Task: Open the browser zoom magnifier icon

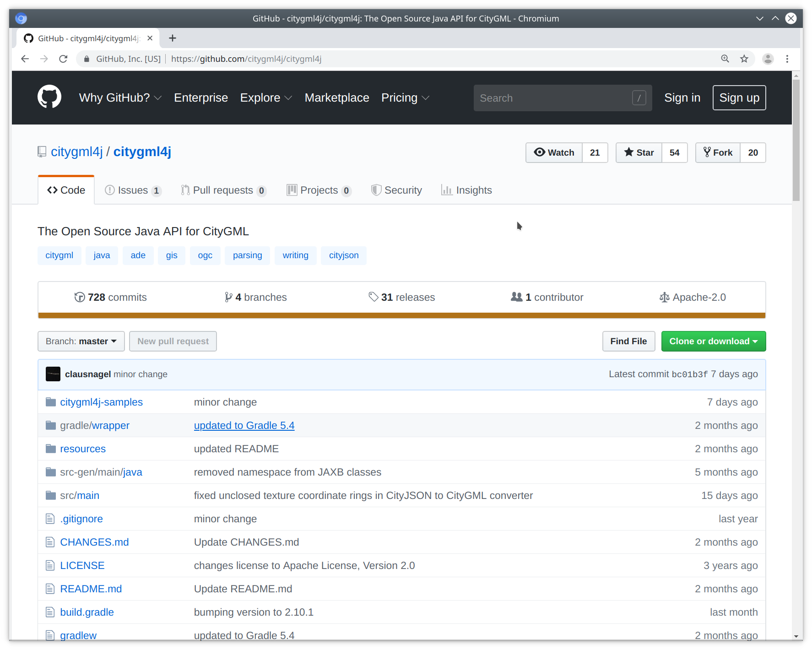Action: [x=725, y=59]
